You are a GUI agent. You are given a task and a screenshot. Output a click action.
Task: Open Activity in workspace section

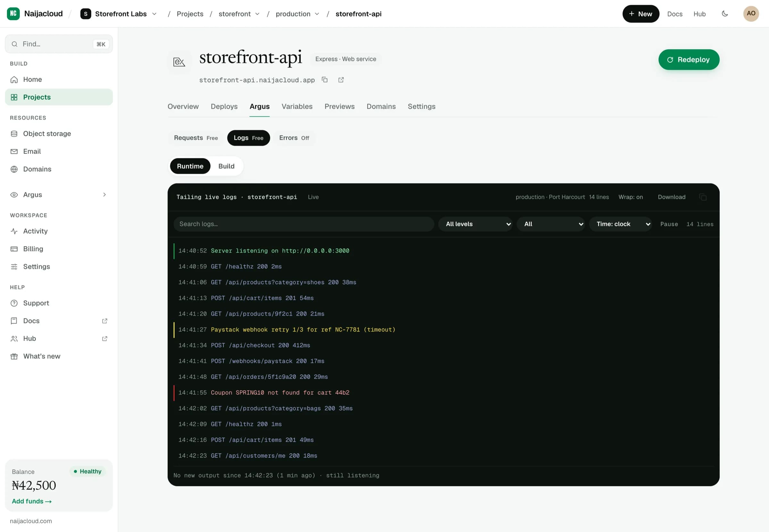pyautogui.click(x=59, y=231)
